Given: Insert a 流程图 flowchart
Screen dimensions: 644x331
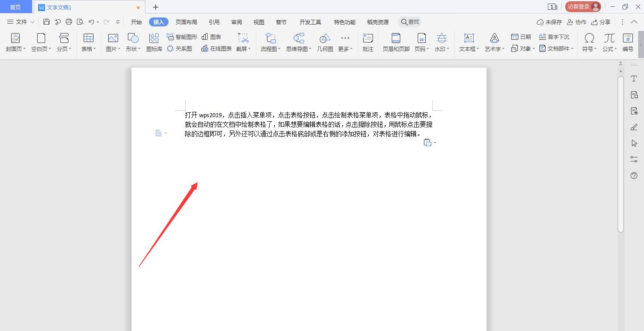Looking at the screenshot, I should 269,42.
